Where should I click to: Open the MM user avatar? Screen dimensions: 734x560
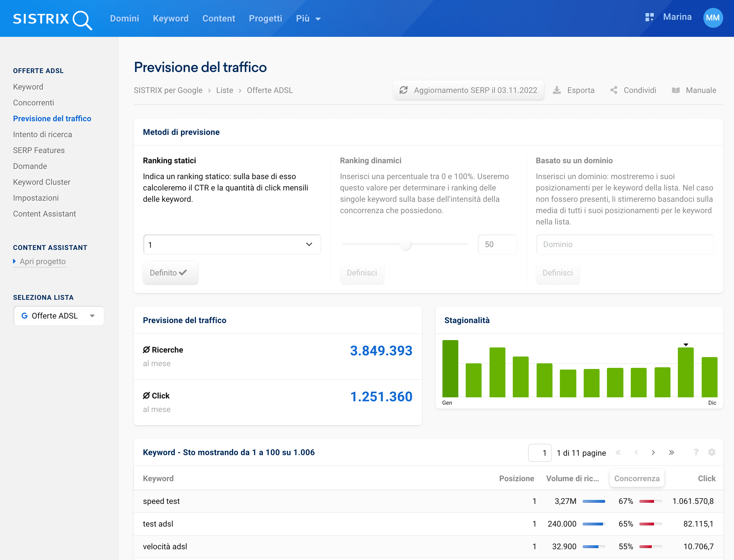tap(713, 18)
